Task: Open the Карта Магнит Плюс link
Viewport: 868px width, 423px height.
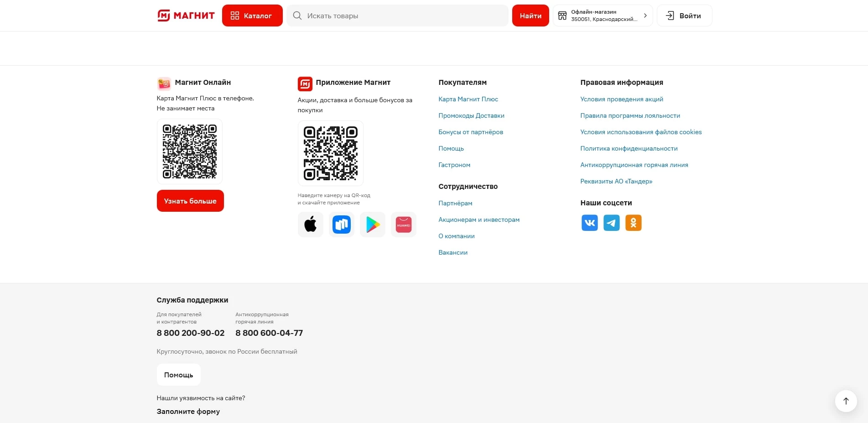Action: [x=468, y=99]
